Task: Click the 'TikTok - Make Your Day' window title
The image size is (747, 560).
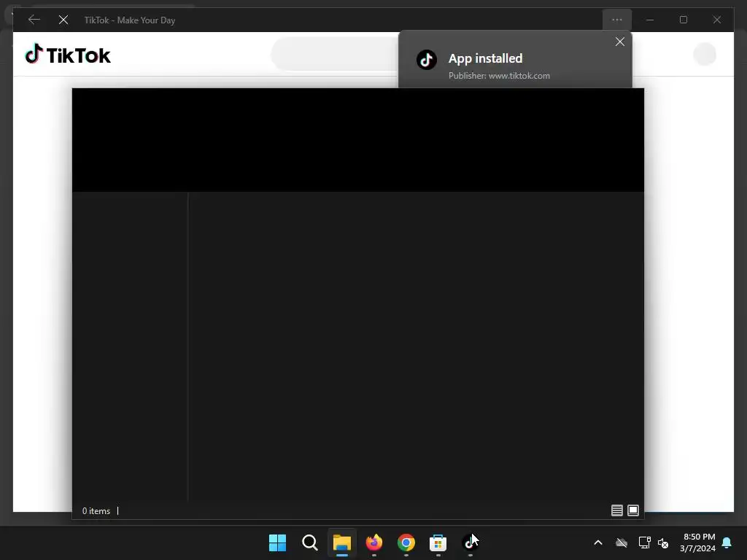Action: click(130, 20)
